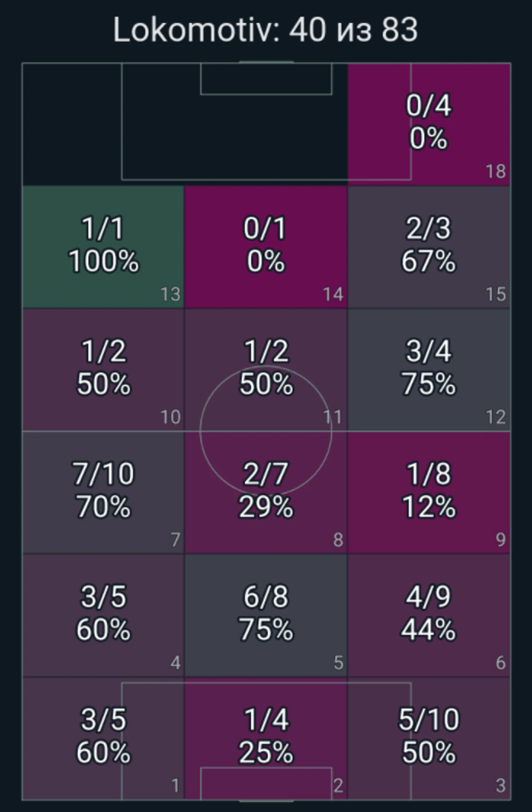Select zone 18 showing 0/4
Image resolution: width=532 pixels, height=812 pixels.
click(429, 124)
